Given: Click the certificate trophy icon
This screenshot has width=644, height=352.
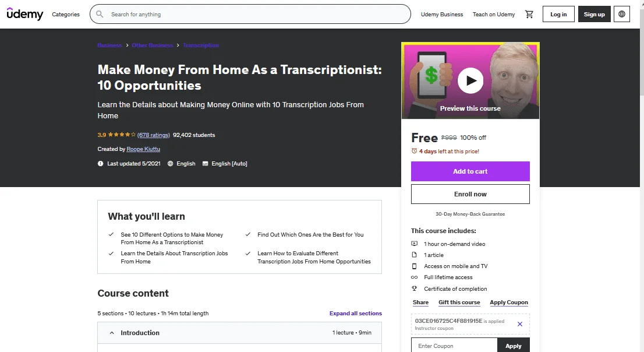Looking at the screenshot, I should click(415, 288).
